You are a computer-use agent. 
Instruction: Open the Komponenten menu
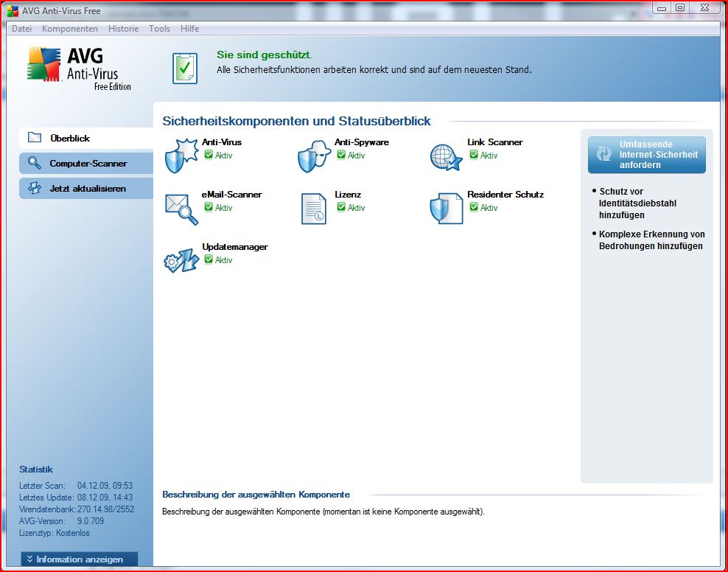point(70,29)
